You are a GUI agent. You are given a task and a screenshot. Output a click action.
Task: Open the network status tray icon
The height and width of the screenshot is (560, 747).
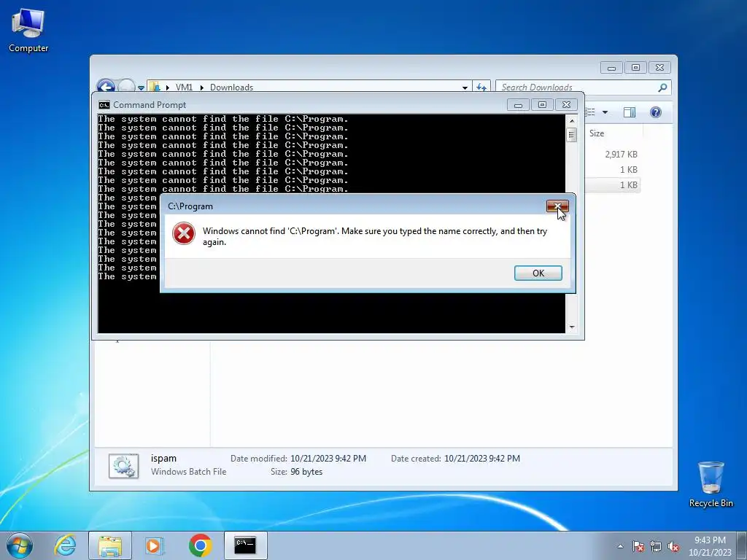coord(656,546)
